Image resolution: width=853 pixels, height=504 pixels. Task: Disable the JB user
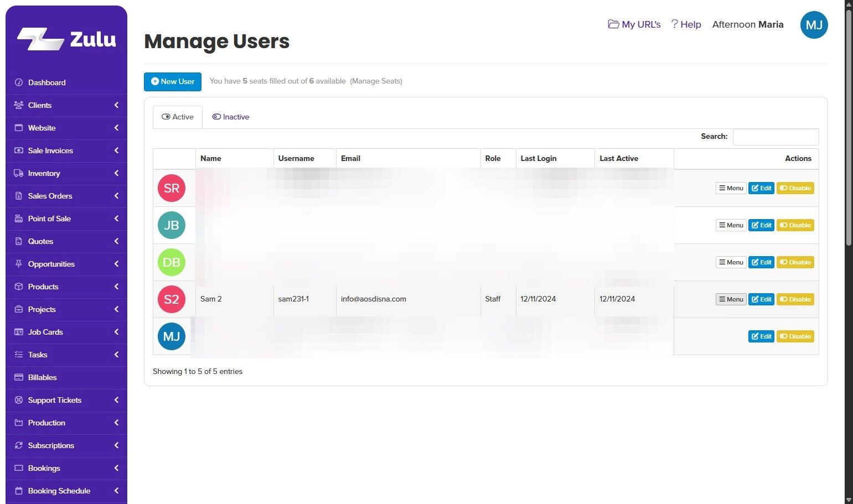(x=795, y=225)
